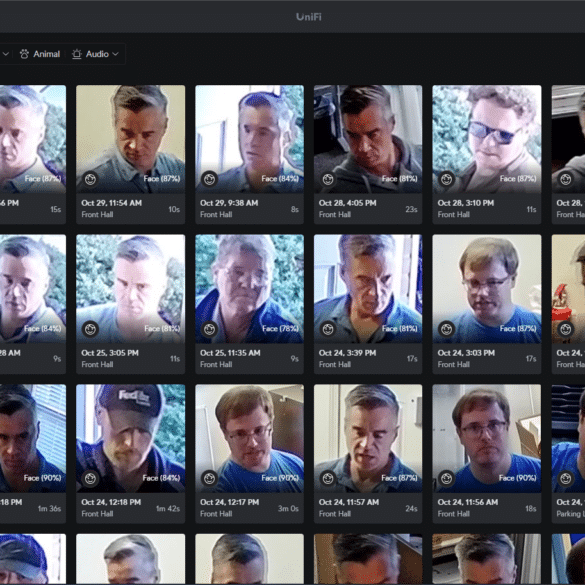Open the Oct 28, 4:05 PM detection thumbnail
Viewport: 585px width, 585px height.
pyautogui.click(x=368, y=139)
